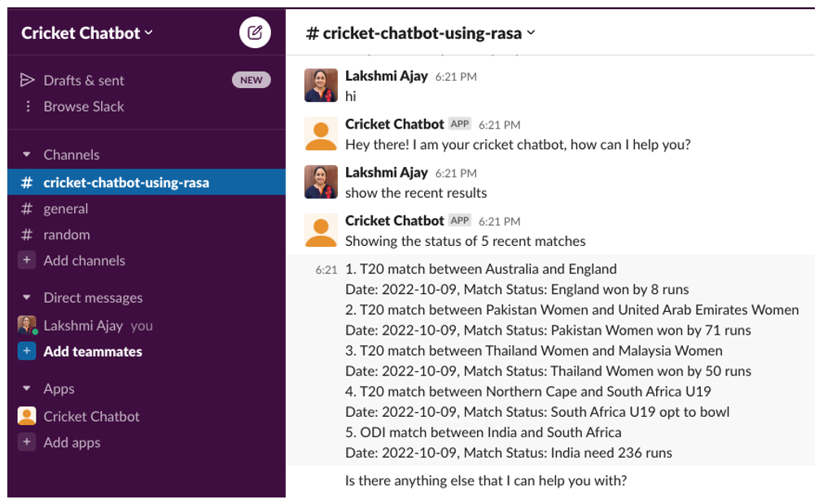
Task: Click the 6:21 PM timestamp on the 'hi' message
Action: pyautogui.click(x=456, y=77)
